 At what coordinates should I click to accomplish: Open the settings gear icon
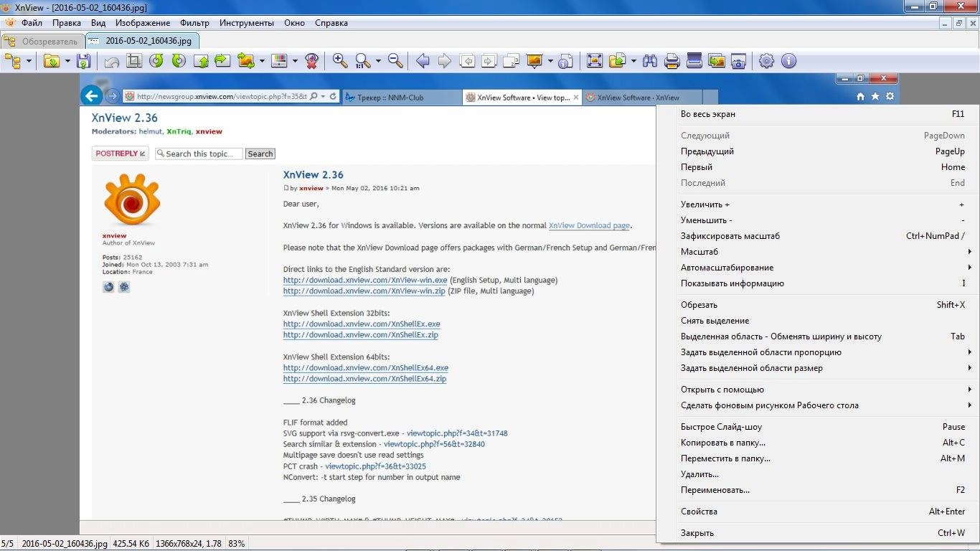click(766, 62)
